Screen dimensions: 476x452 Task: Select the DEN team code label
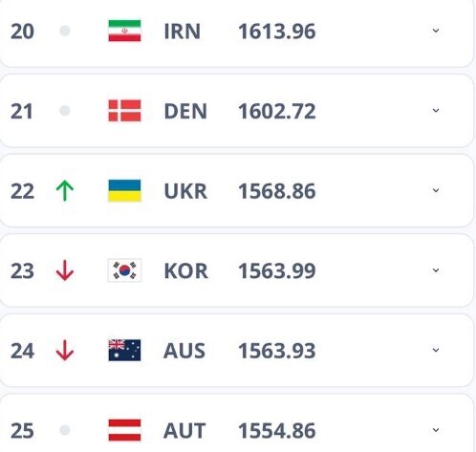point(185,111)
